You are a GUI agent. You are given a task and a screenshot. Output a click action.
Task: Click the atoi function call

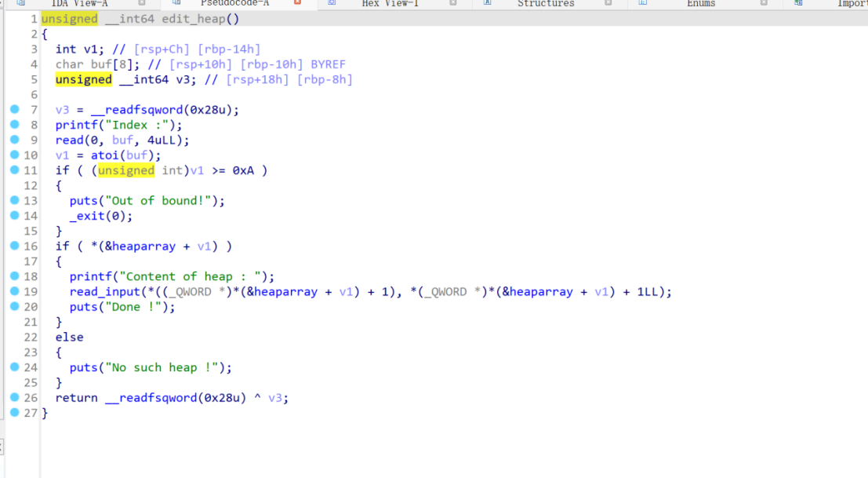pos(104,155)
